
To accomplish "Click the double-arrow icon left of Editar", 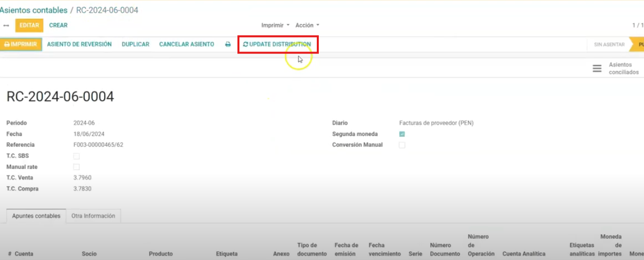I will (x=6, y=26).
